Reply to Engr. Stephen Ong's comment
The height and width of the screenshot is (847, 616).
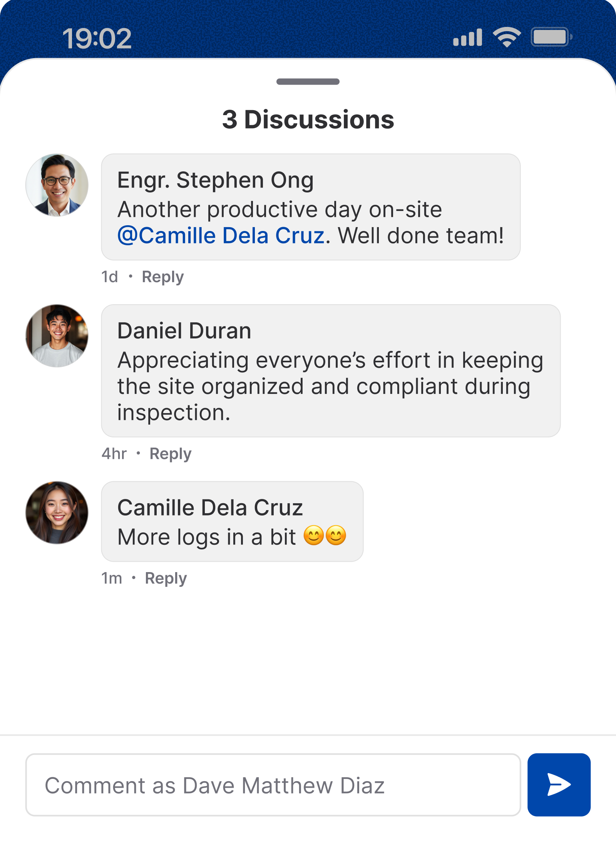162,277
